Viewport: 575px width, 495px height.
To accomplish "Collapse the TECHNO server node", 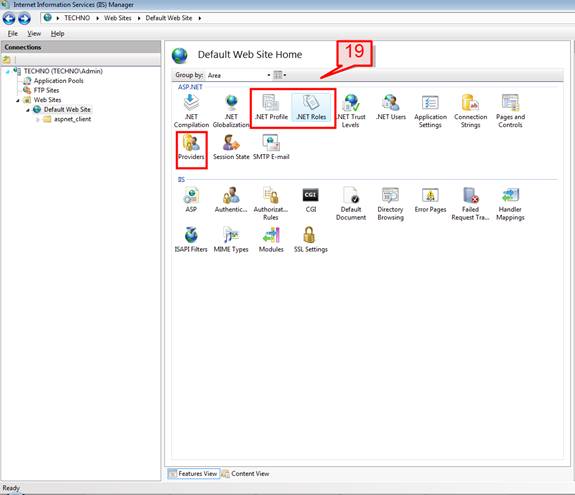I will (x=8, y=72).
